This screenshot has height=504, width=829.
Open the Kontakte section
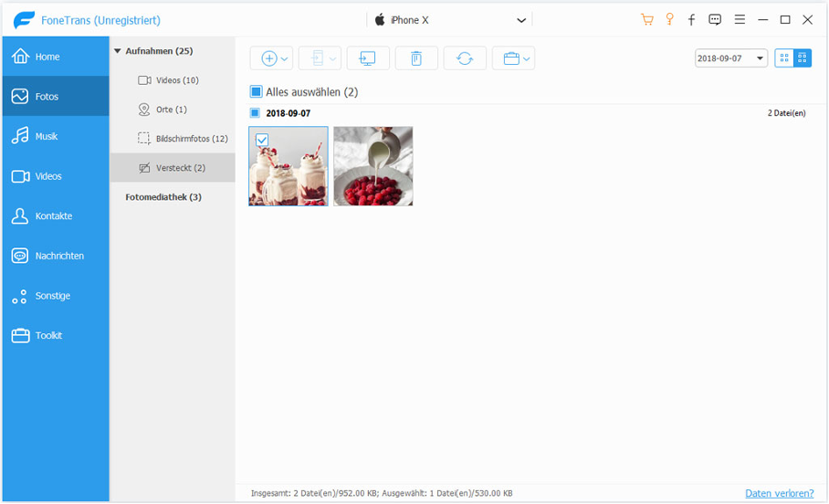click(x=56, y=215)
